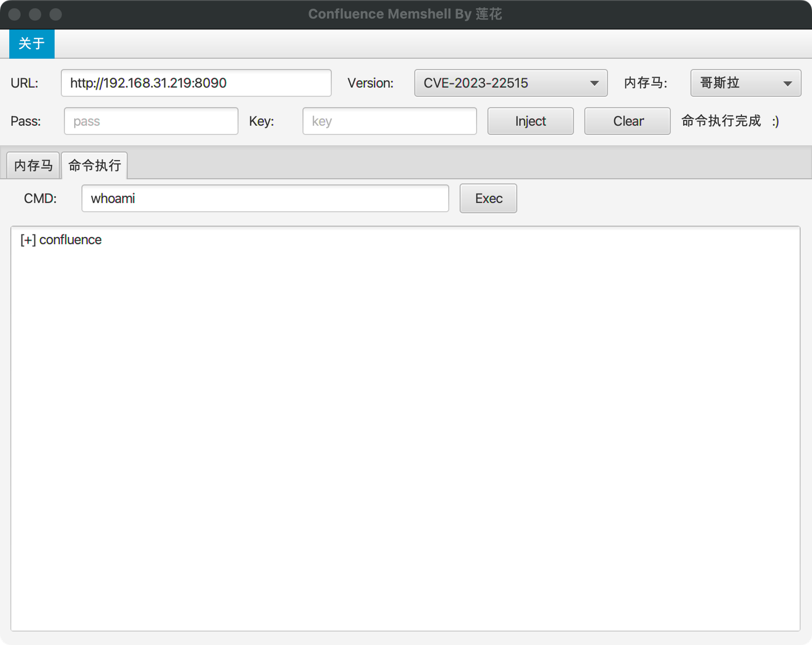
Task: Focus the Key input field
Action: pos(390,121)
